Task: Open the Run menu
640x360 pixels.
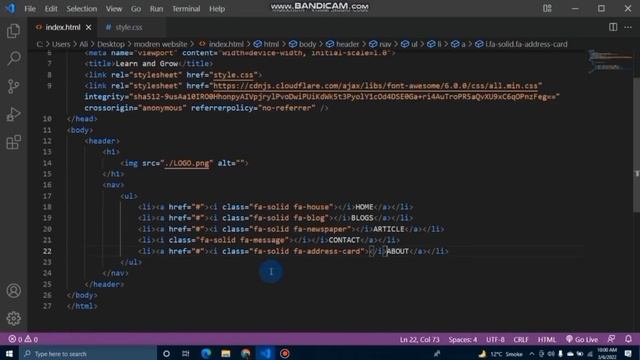Action: point(156,9)
